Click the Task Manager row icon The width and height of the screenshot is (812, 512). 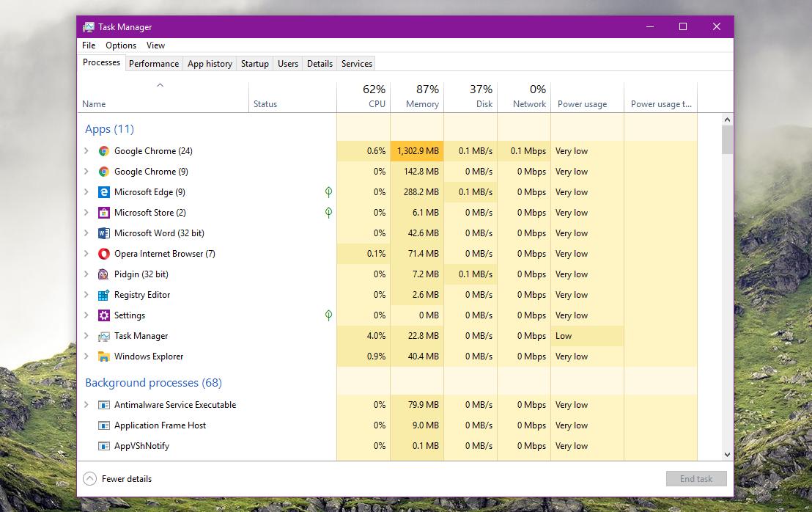(103, 336)
